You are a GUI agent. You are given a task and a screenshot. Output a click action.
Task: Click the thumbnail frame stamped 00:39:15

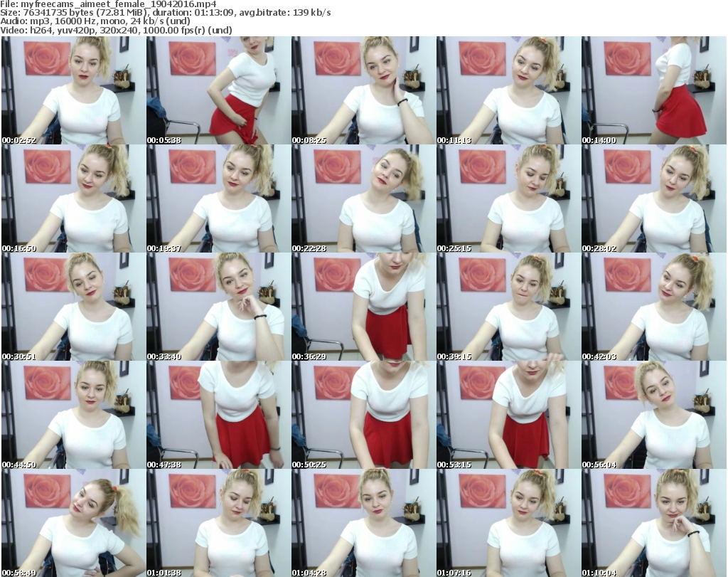[x=508, y=307]
